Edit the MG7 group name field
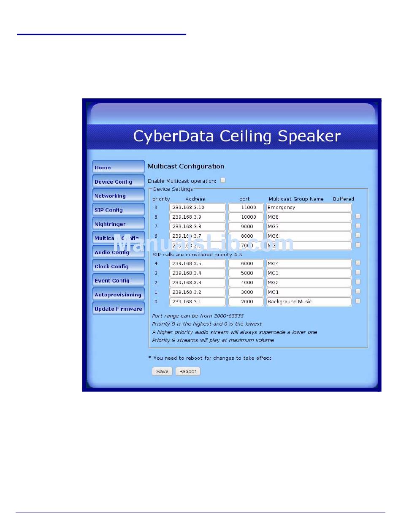This screenshot has width=401, height=532. (x=309, y=226)
